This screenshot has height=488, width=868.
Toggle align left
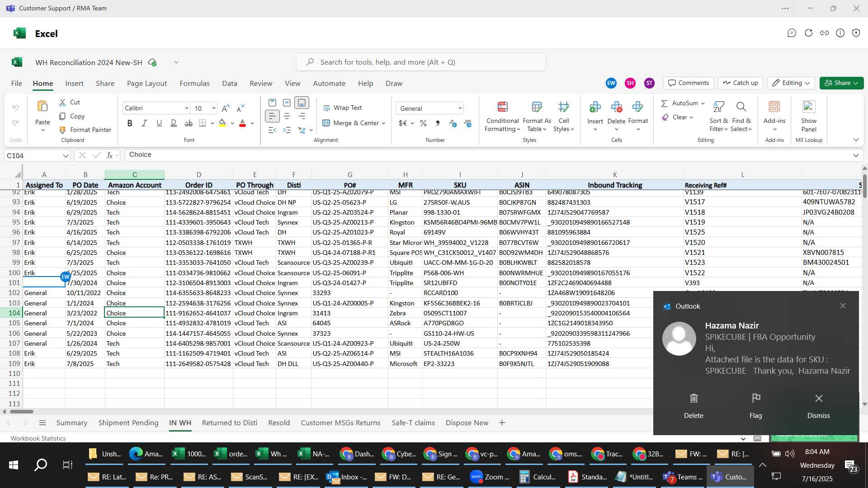click(272, 116)
